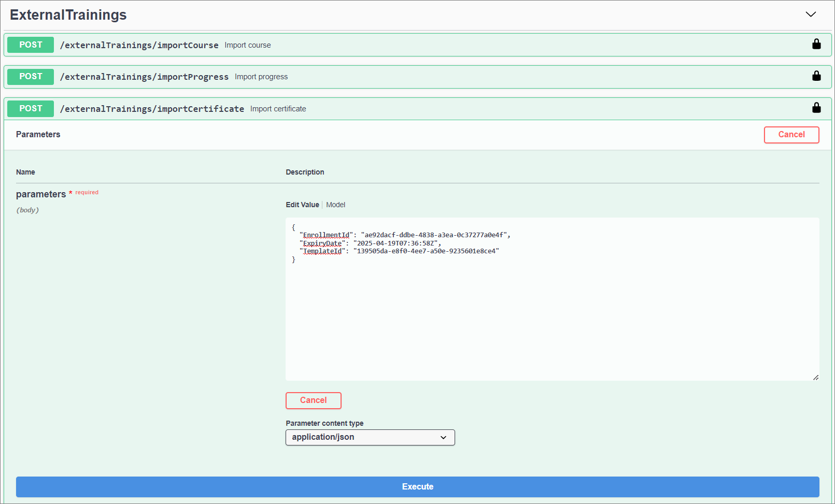This screenshot has width=835, height=504.
Task: Click the ExternalTrainings section title
Action: [68, 15]
